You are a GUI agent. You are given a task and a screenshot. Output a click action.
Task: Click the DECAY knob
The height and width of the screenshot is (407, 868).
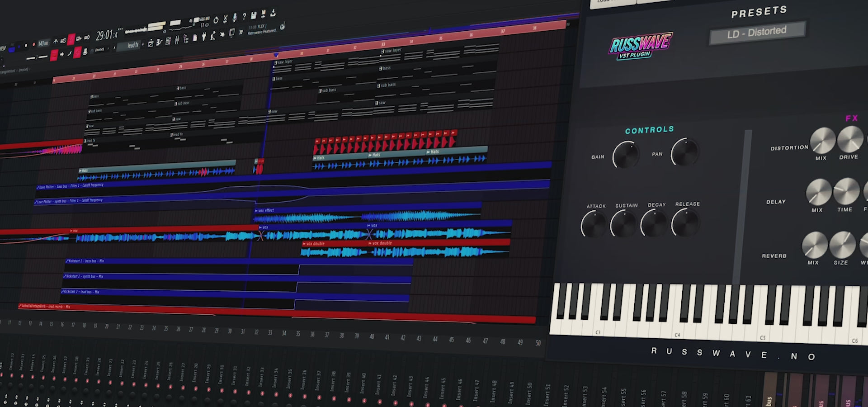tap(654, 223)
